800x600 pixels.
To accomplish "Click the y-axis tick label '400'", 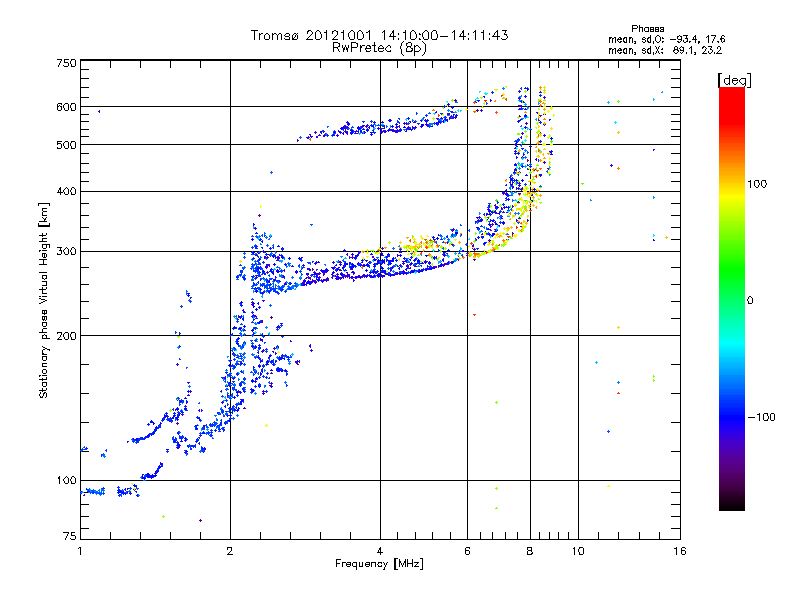I will pos(66,192).
